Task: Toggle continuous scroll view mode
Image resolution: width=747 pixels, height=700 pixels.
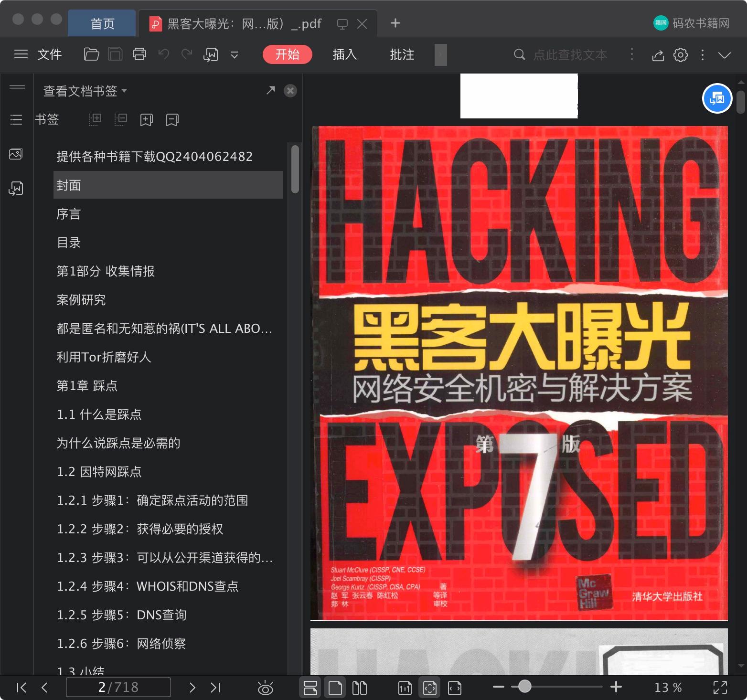Action: click(x=310, y=688)
